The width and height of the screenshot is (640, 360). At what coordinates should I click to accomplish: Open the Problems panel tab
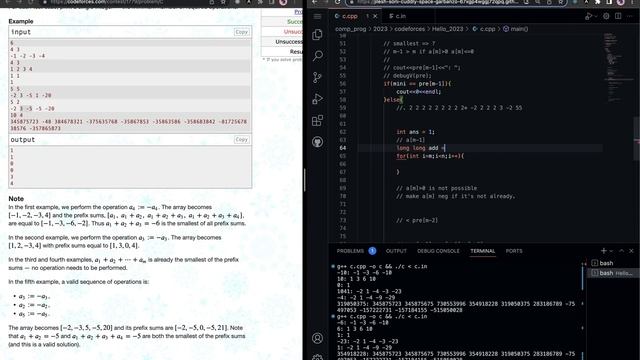coord(350,251)
